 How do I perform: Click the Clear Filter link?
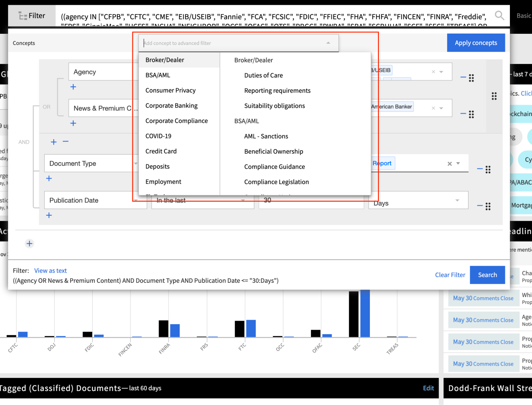[x=450, y=275]
